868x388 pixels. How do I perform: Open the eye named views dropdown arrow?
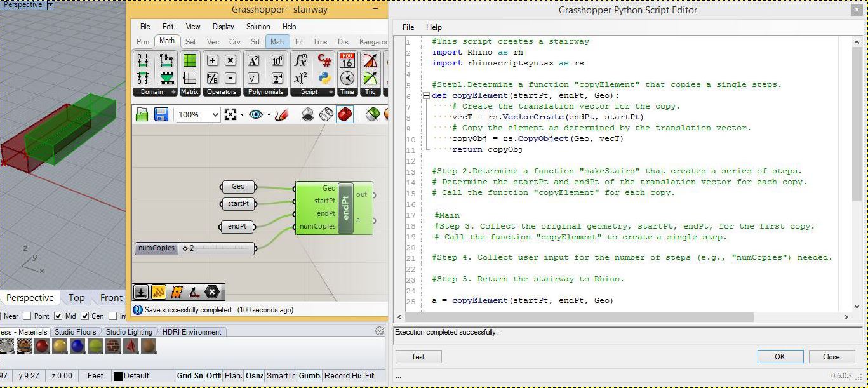pos(269,115)
